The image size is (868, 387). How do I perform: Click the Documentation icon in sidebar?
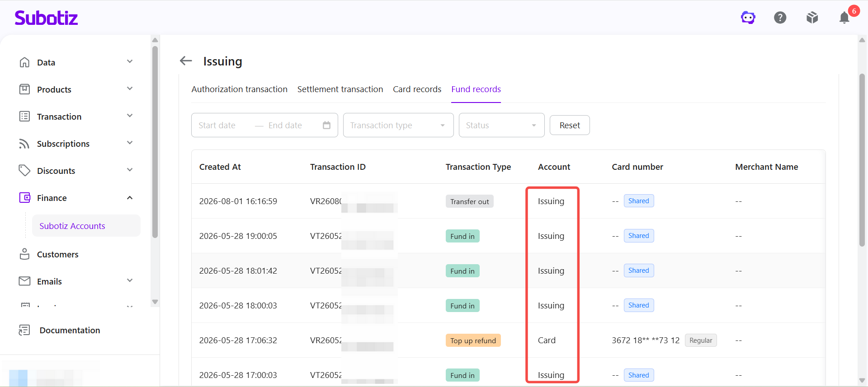24,330
